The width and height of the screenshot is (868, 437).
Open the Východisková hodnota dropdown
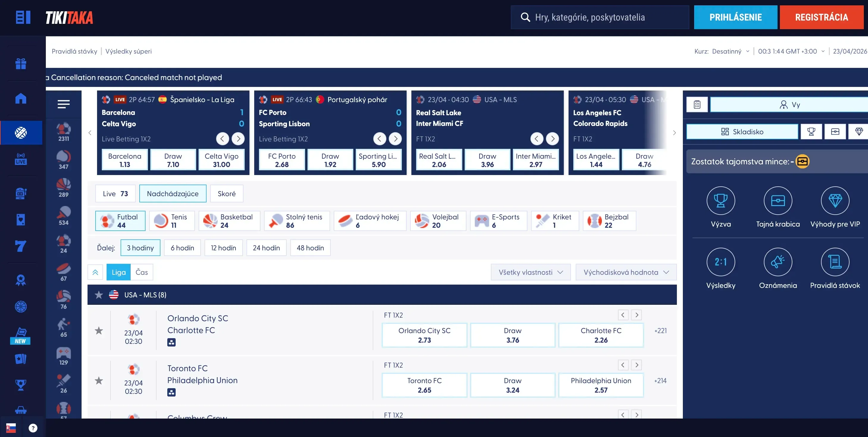pos(626,272)
